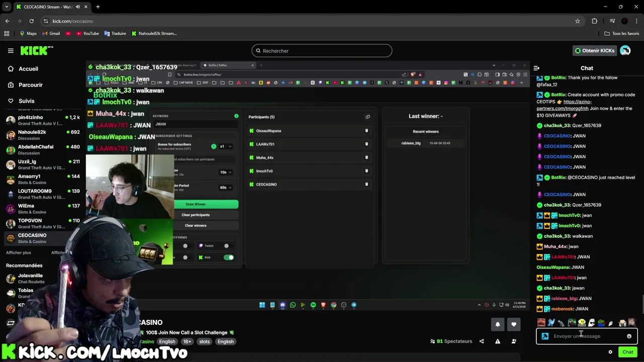Screen dimensions: 644x362
Task: Go to Accueil in sidebar
Action: point(28,69)
